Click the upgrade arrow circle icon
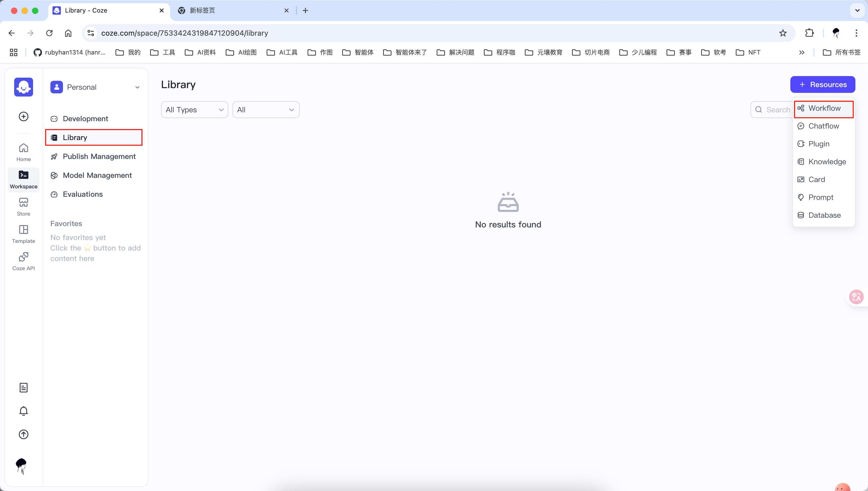 pyautogui.click(x=23, y=434)
